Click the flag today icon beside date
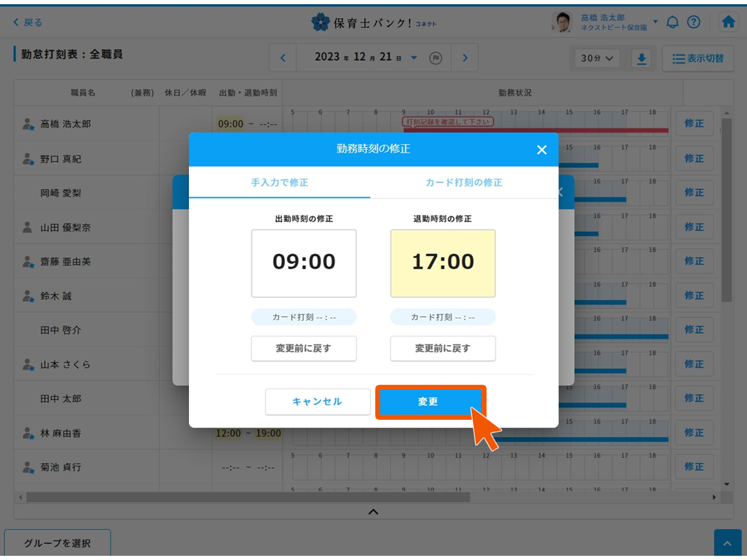 pyautogui.click(x=435, y=58)
